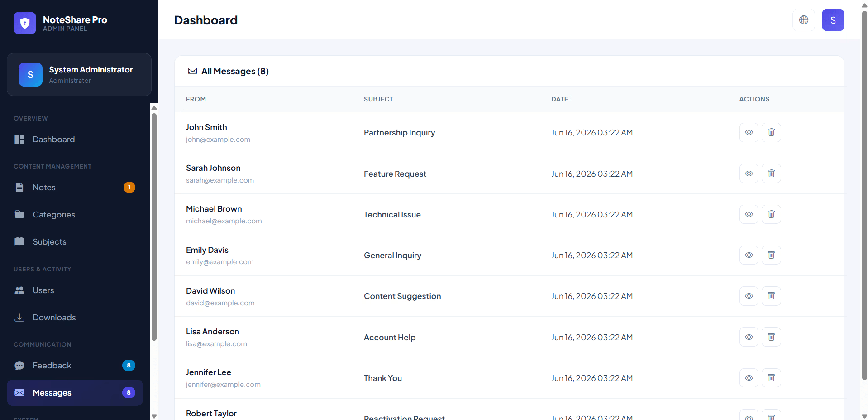
Task: Click the System Administrator avatar in sidebar
Action: (x=30, y=74)
